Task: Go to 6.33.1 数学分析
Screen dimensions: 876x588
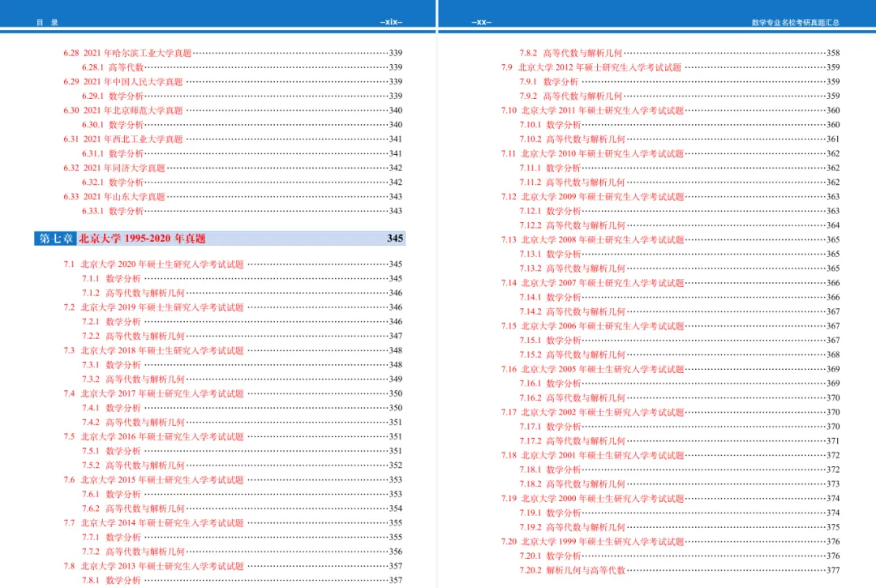Action: pyautogui.click(x=242, y=211)
